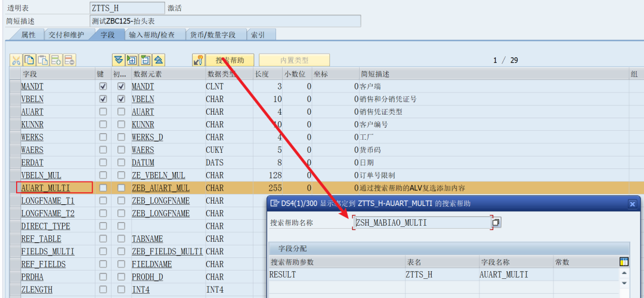
Task: Select the LONGFNAME_T1 field name cell
Action: point(57,201)
